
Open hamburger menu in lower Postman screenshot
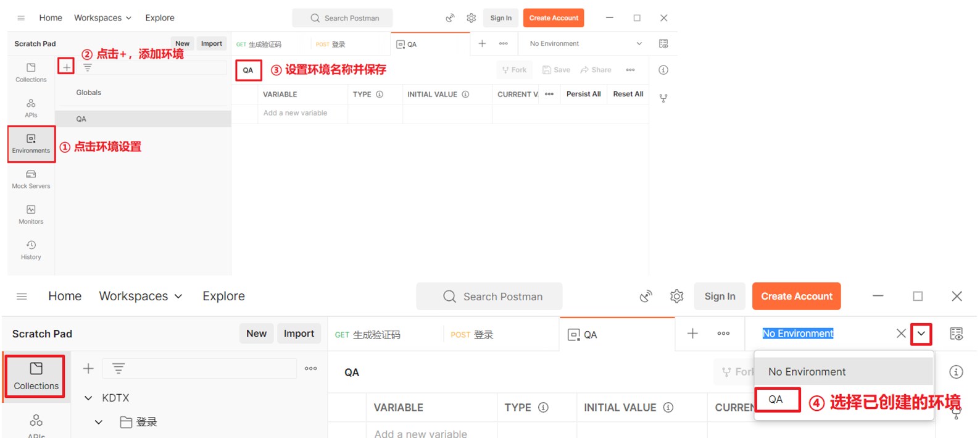coord(22,297)
